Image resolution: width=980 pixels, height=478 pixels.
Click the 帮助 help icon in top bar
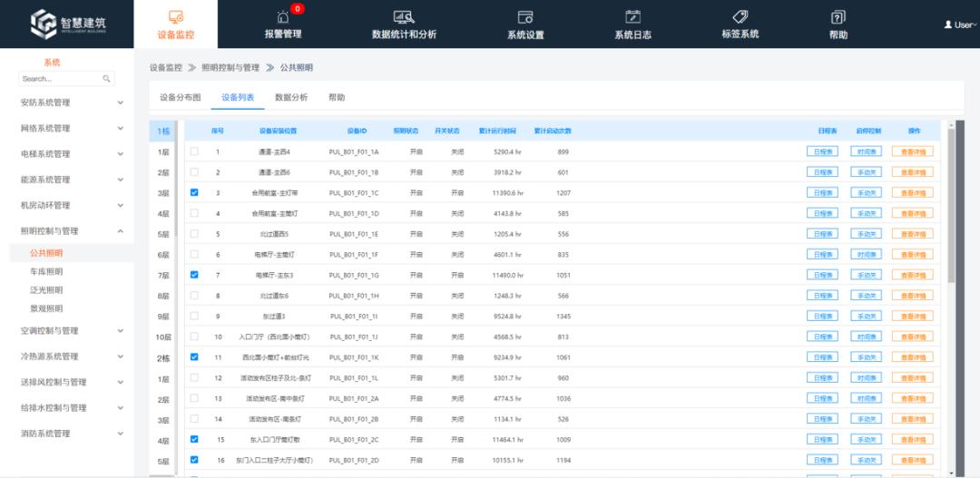[838, 17]
